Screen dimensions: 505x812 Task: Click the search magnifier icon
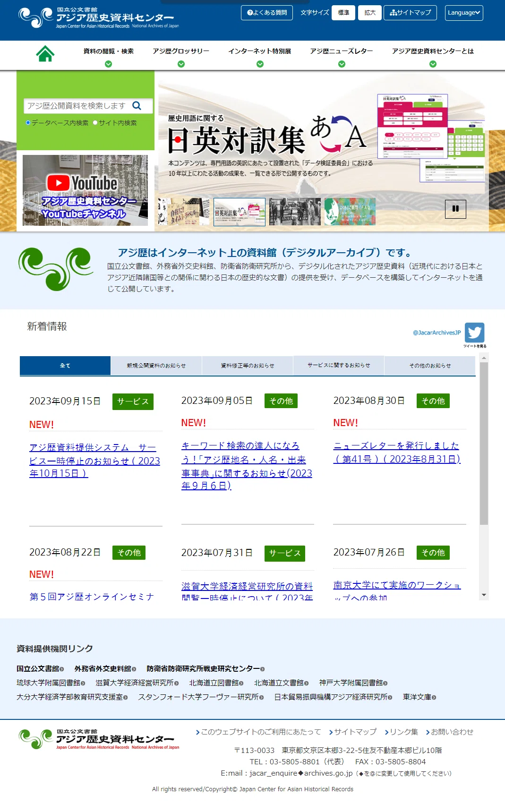pos(137,106)
